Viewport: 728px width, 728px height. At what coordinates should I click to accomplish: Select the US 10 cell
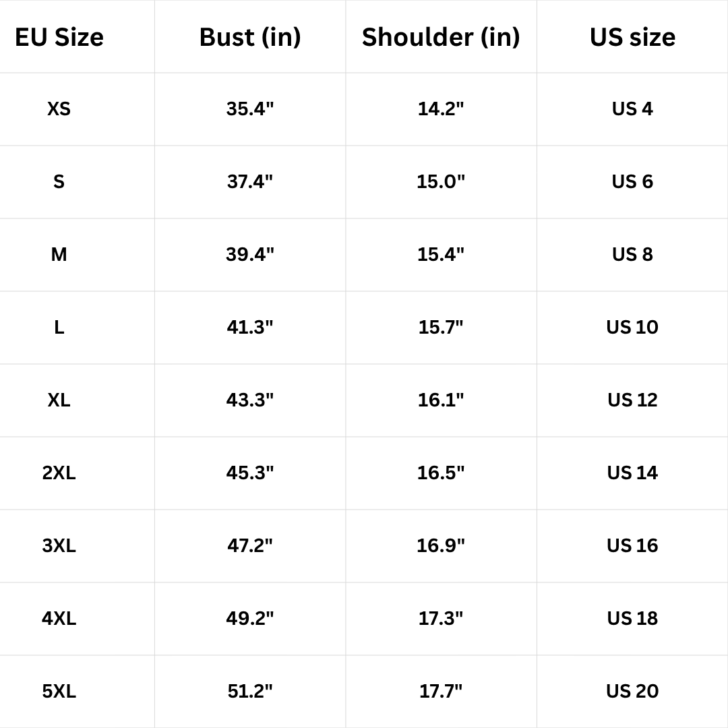pos(632,327)
